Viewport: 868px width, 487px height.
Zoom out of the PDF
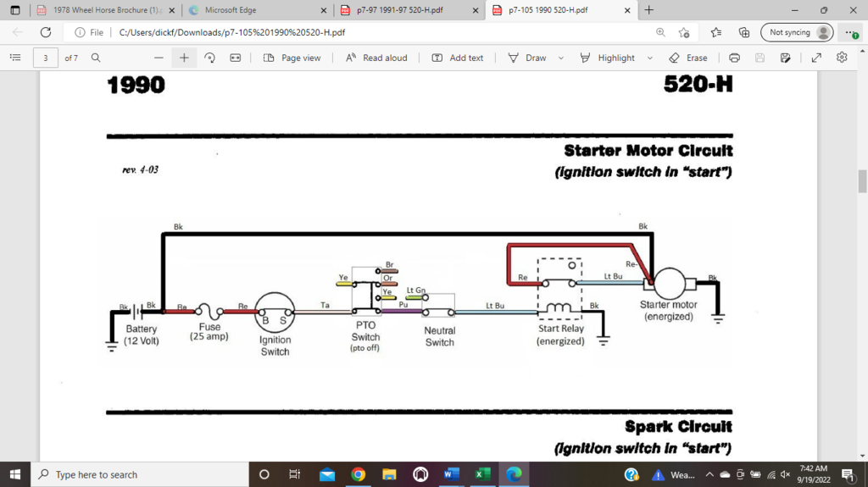[158, 58]
